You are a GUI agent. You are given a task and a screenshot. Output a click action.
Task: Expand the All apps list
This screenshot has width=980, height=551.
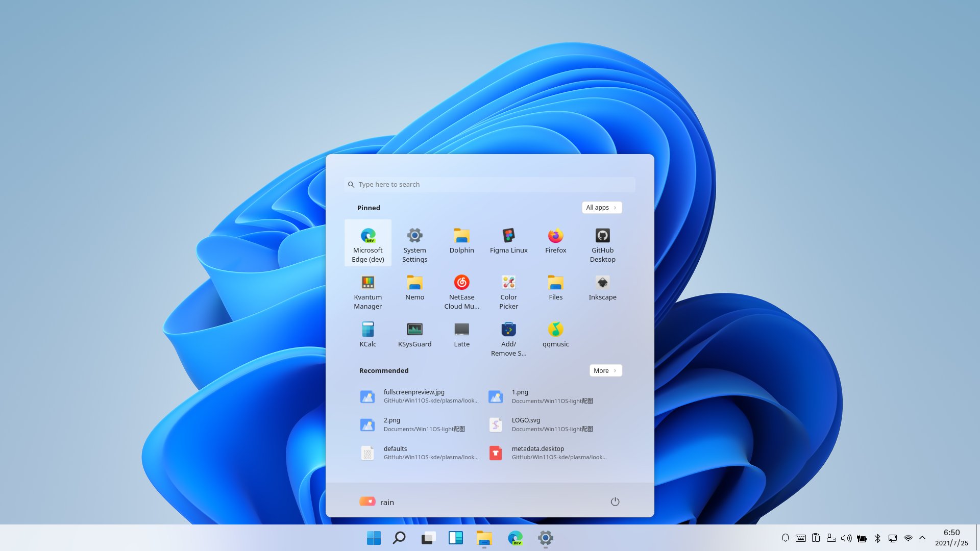coord(601,208)
